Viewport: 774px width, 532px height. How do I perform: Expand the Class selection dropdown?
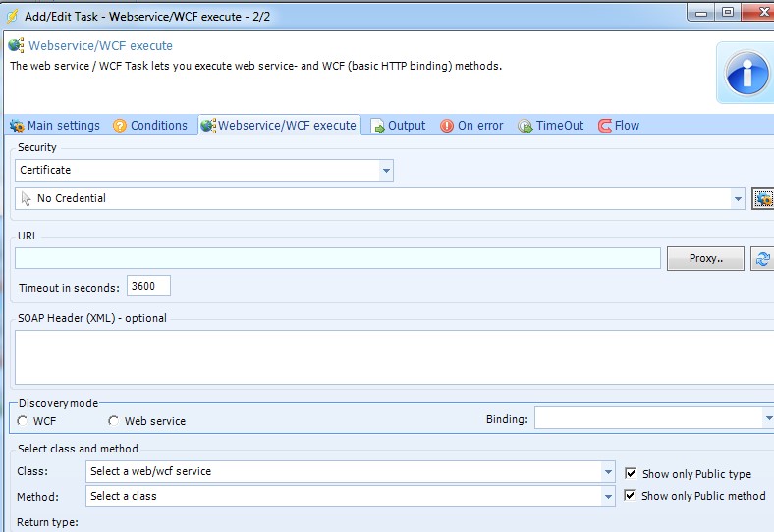pyautogui.click(x=609, y=472)
